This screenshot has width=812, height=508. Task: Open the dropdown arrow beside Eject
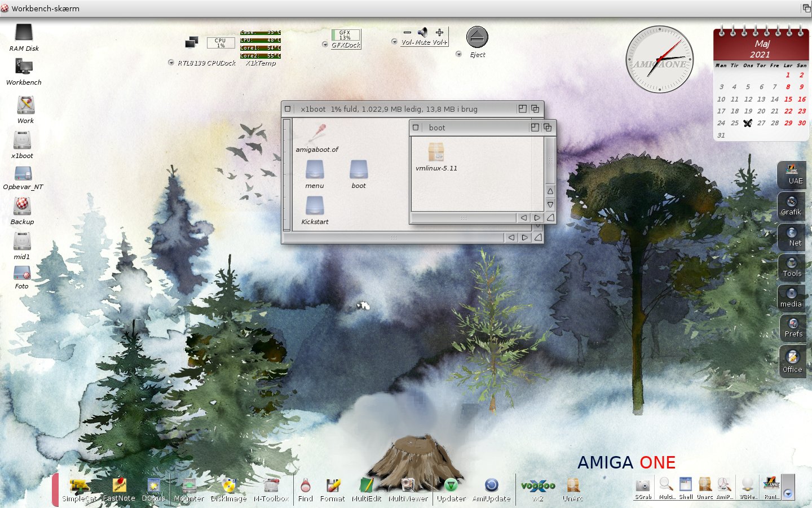point(458,54)
